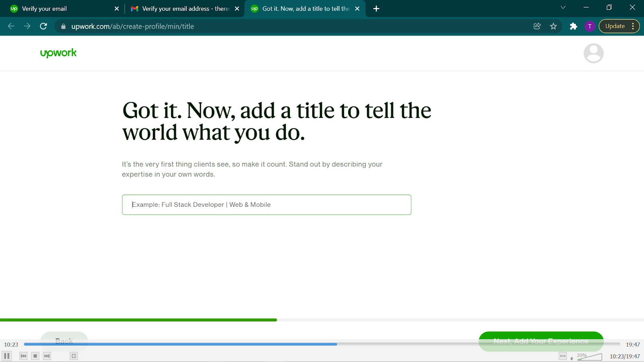Adjust the video player volume slider
This screenshot has height=362, width=644.
(x=589, y=356)
